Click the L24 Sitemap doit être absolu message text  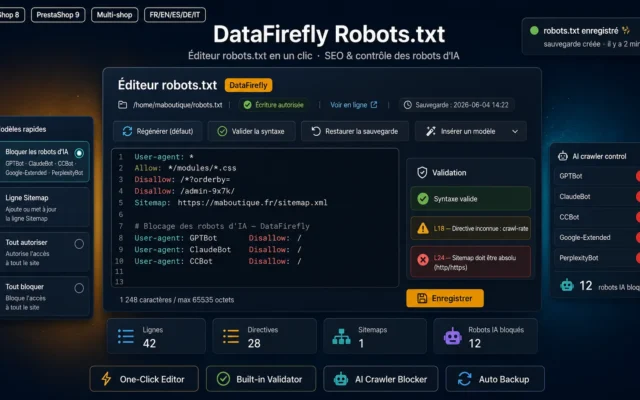[x=475, y=262]
